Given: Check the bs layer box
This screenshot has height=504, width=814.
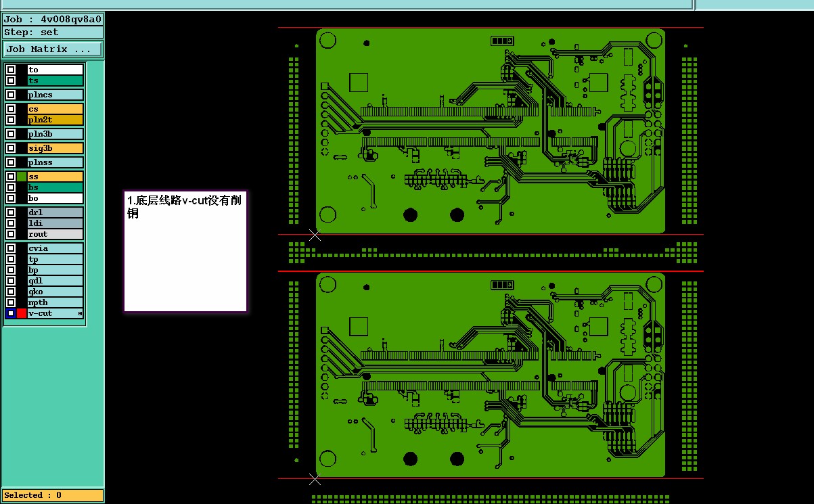Looking at the screenshot, I should pyautogui.click(x=11, y=187).
